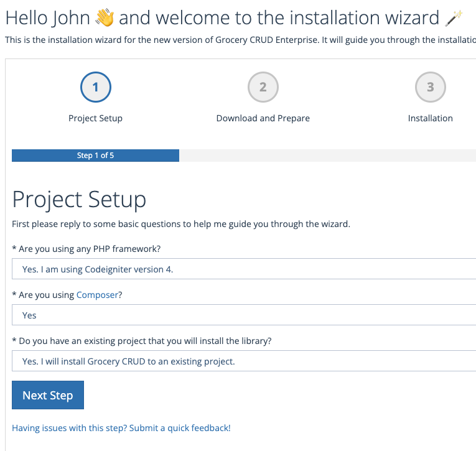This screenshot has height=451, width=476.
Task: Click step 3 circle in wizard
Action: [430, 87]
